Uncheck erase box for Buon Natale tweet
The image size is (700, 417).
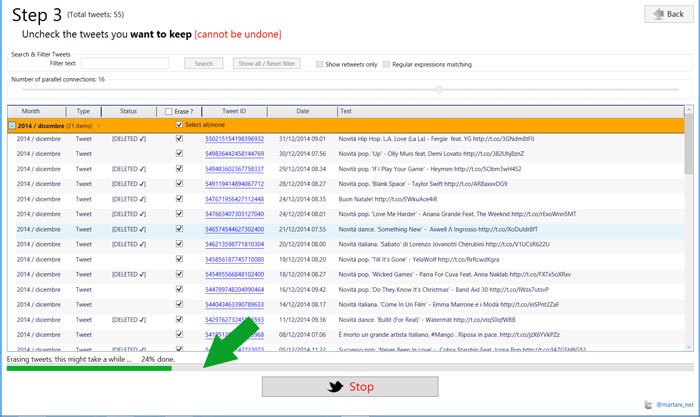(179, 199)
